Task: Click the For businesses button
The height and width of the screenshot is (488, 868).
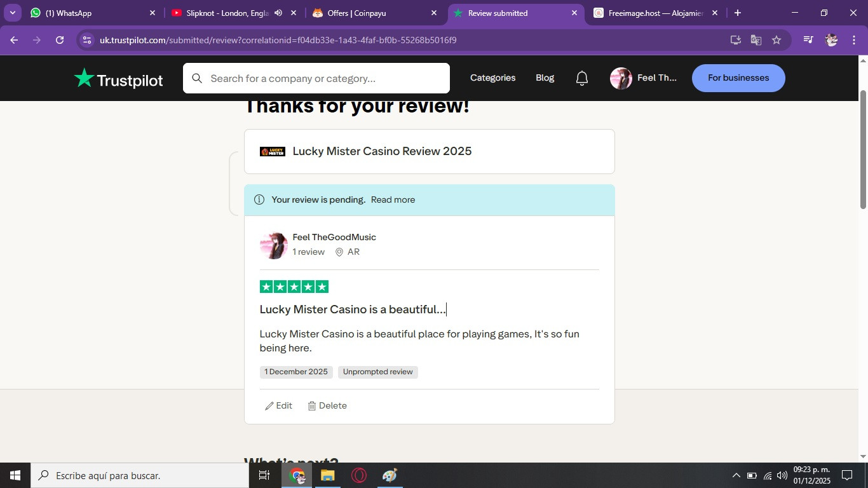Action: [x=738, y=78]
